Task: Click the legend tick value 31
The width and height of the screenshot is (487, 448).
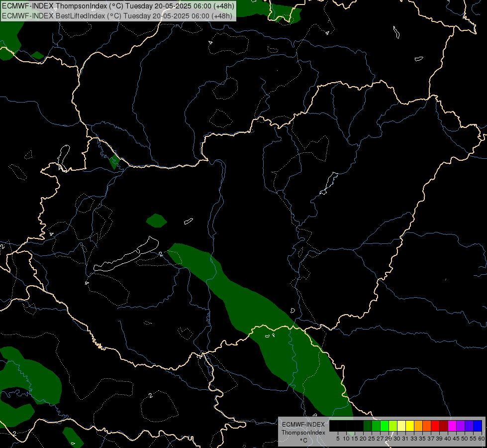Action: (x=405, y=439)
